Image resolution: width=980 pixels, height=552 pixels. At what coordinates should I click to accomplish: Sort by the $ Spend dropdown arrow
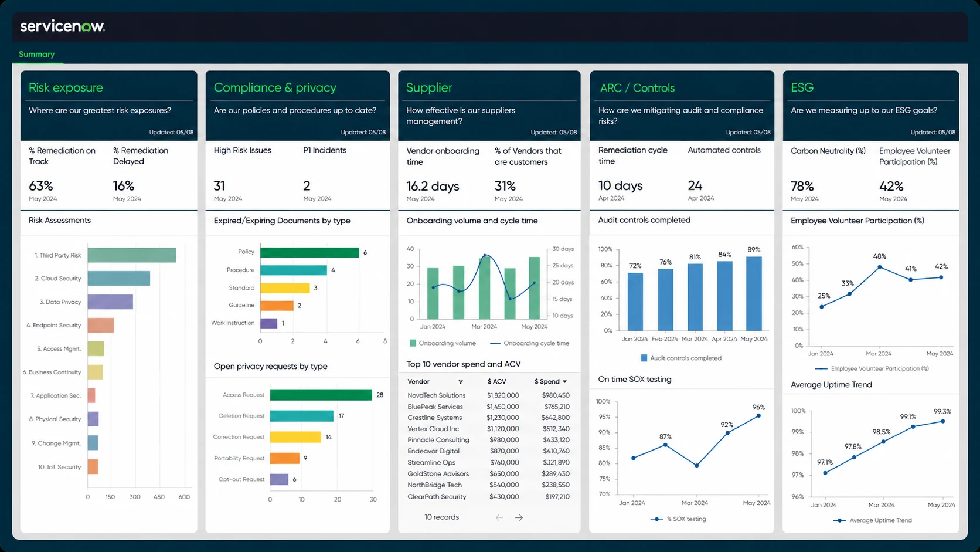pos(565,382)
